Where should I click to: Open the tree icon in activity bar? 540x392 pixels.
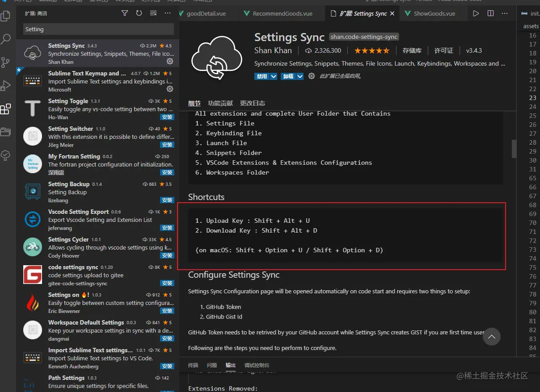(x=5, y=155)
